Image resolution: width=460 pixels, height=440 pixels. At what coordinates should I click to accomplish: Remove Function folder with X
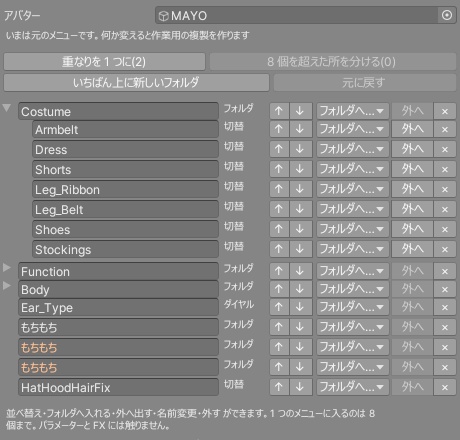tap(445, 271)
